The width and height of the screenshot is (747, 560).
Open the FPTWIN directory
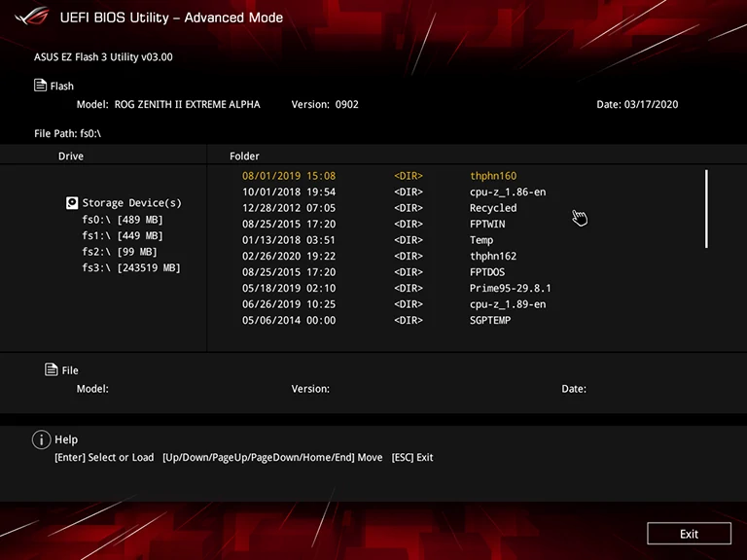tap(486, 225)
